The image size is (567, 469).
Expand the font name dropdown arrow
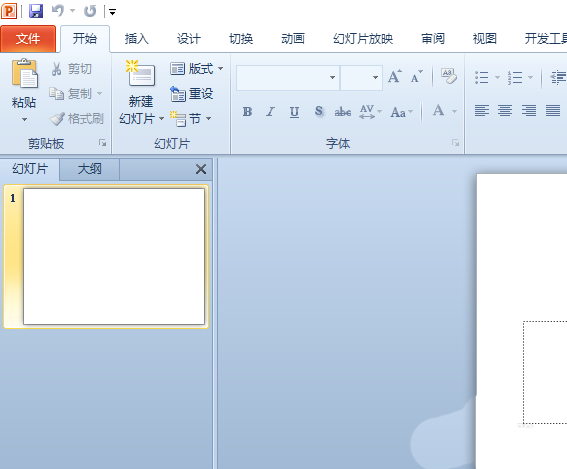pos(332,77)
